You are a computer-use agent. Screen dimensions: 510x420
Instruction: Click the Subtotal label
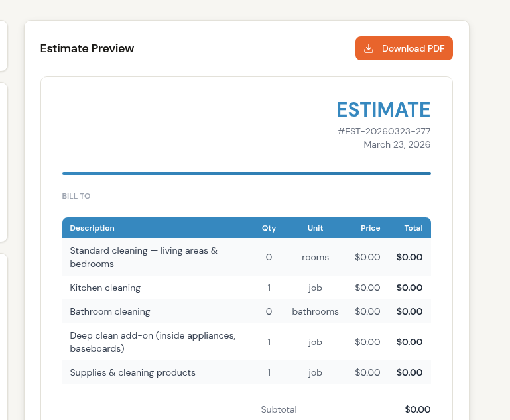279,409
